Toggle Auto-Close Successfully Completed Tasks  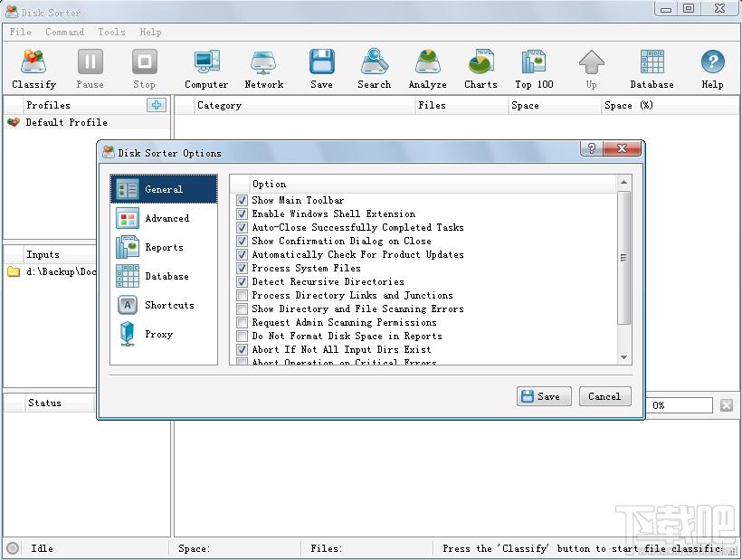(x=242, y=227)
